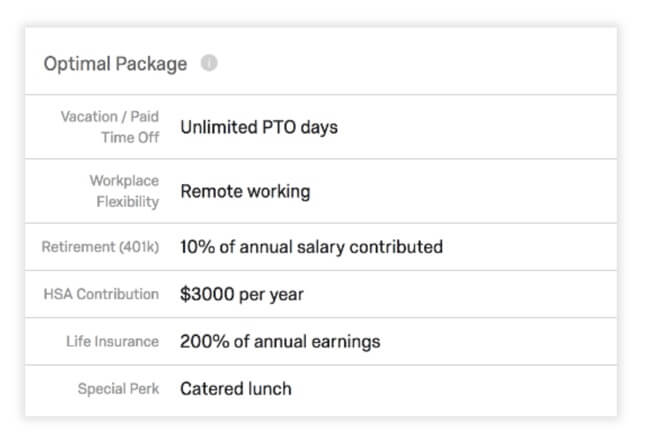Select the Optimal Package heading

point(116,64)
